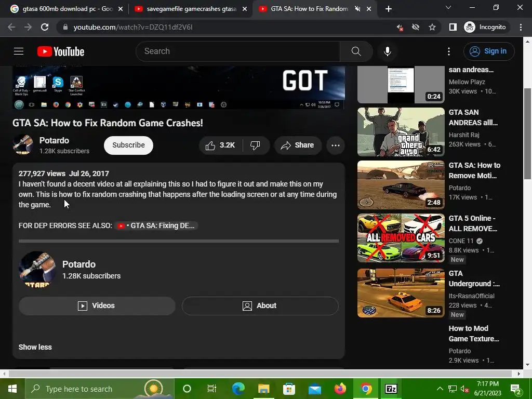Bookmark this page with star icon

pyautogui.click(x=432, y=27)
